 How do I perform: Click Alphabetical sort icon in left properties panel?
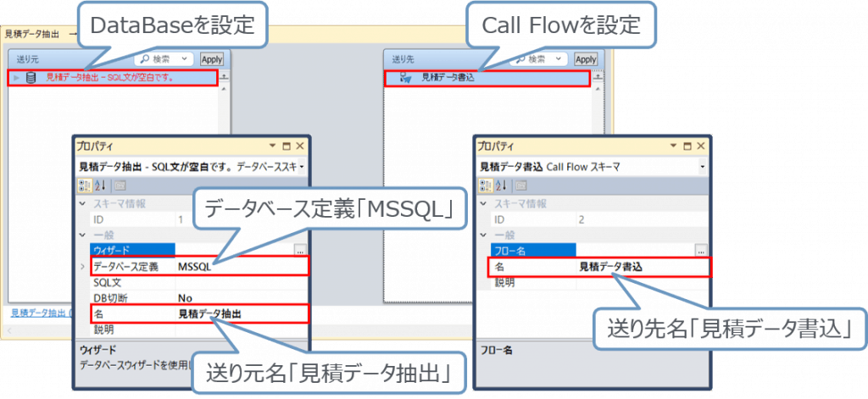98,186
